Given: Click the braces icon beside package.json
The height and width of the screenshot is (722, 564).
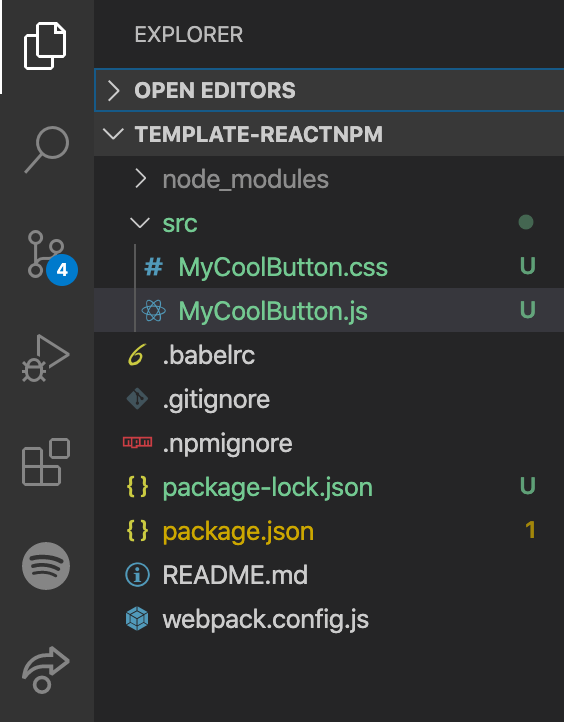Looking at the screenshot, I should pyautogui.click(x=137, y=530).
